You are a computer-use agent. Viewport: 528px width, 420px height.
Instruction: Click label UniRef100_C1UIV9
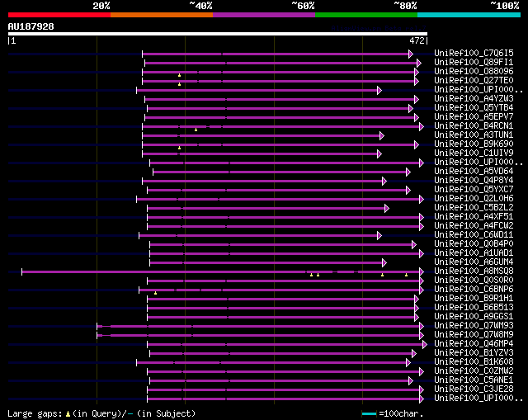pyautogui.click(x=474, y=153)
